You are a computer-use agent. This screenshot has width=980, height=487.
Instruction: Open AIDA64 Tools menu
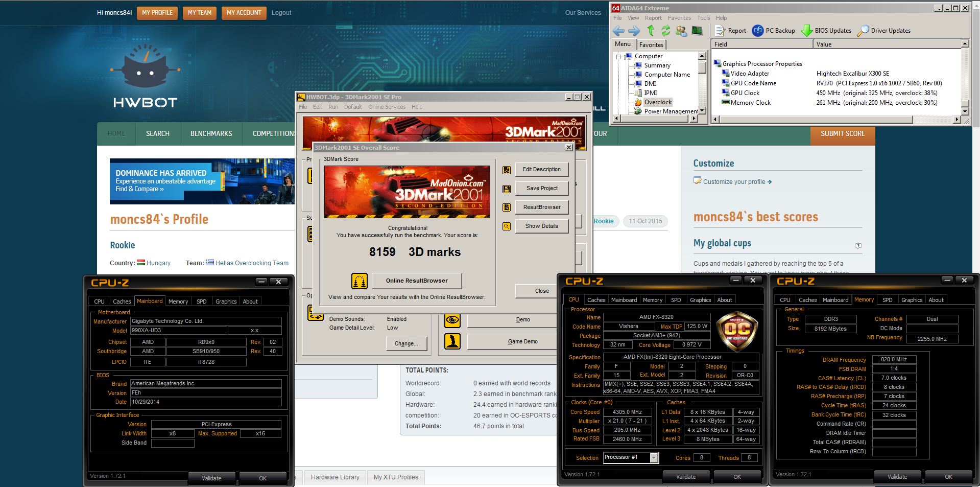point(704,18)
